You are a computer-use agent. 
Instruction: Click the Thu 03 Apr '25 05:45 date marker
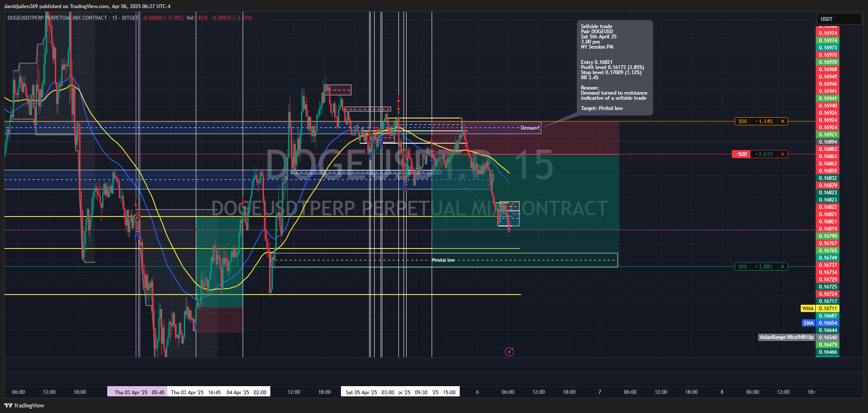point(137,392)
